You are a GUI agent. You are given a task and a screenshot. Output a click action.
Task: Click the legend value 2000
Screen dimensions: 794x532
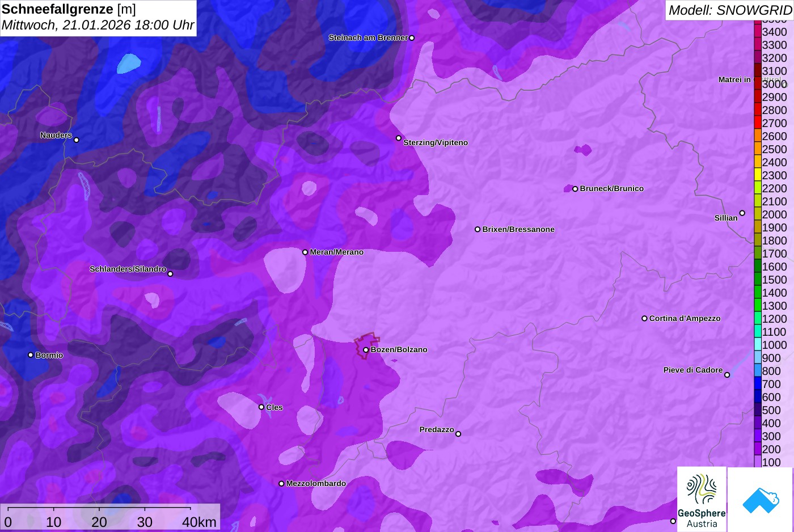(x=774, y=214)
